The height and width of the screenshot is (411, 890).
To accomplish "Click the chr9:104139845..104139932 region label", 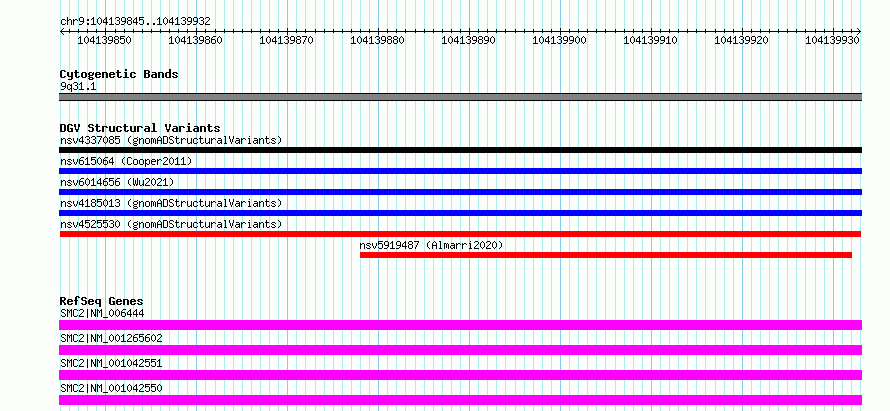I will (x=135, y=21).
